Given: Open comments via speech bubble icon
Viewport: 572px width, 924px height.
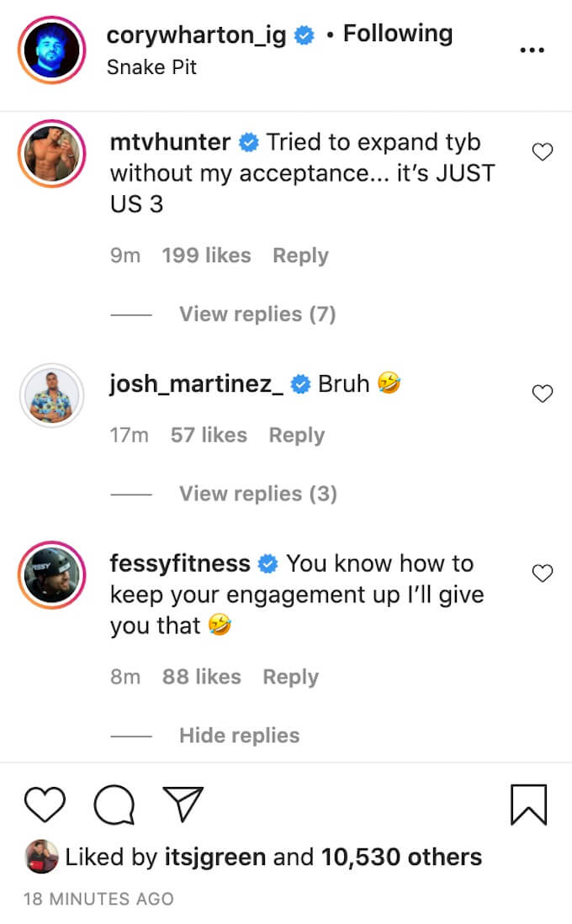Looking at the screenshot, I should tap(115, 805).
